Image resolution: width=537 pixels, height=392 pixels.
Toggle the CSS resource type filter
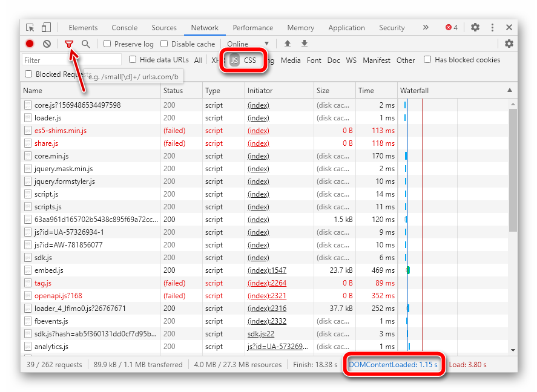click(250, 60)
